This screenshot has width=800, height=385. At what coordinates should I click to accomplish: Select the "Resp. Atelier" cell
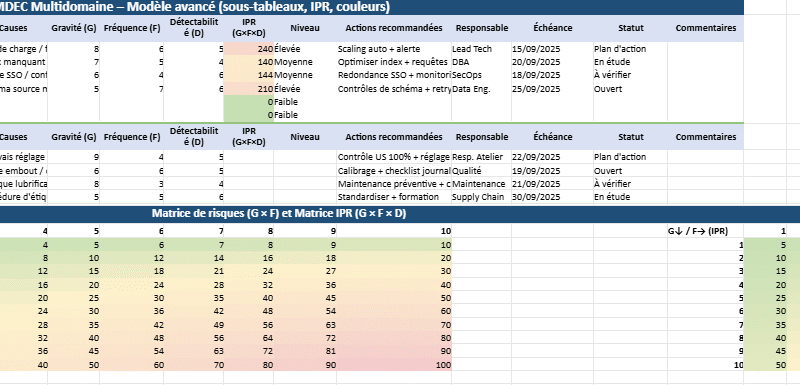481,157
